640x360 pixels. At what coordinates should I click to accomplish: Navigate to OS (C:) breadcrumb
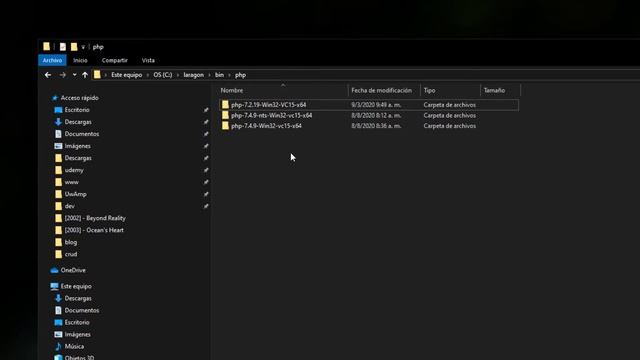click(162, 75)
